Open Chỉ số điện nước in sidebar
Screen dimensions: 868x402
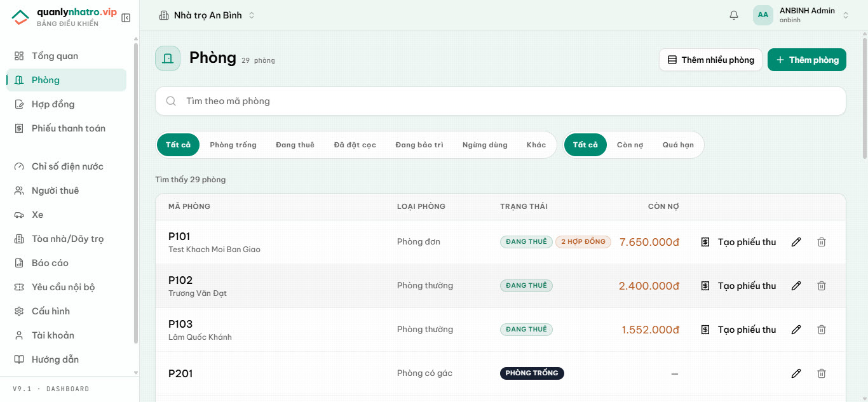[x=67, y=166]
